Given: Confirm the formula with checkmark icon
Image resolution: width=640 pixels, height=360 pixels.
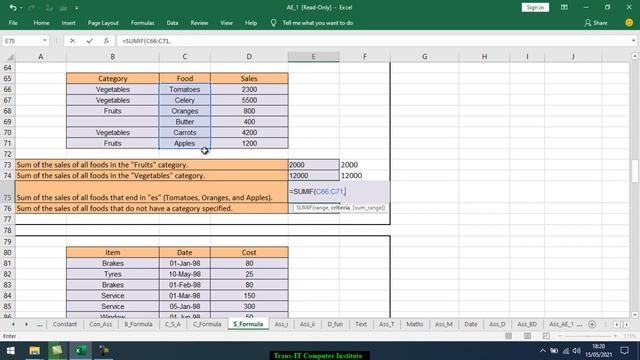Looking at the screenshot, I should pos(89,41).
